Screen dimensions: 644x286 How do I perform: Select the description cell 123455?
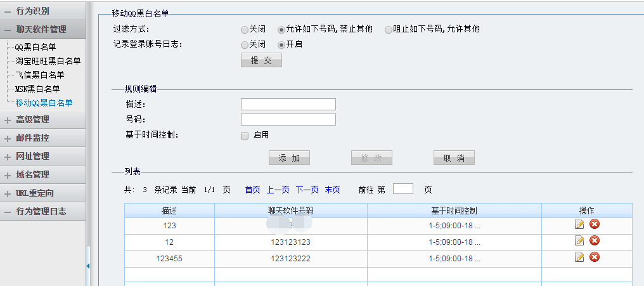(x=169, y=259)
